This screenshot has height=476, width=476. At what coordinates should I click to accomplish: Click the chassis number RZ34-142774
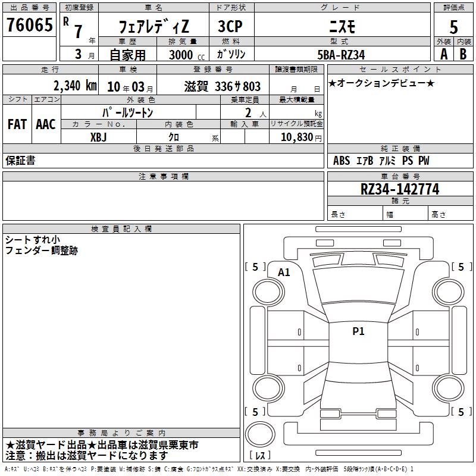click(400, 189)
